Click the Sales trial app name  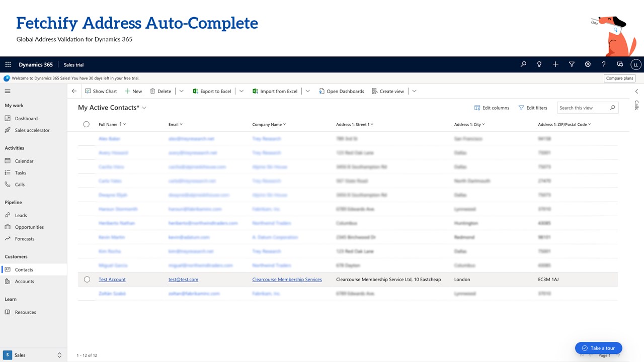[73, 64]
